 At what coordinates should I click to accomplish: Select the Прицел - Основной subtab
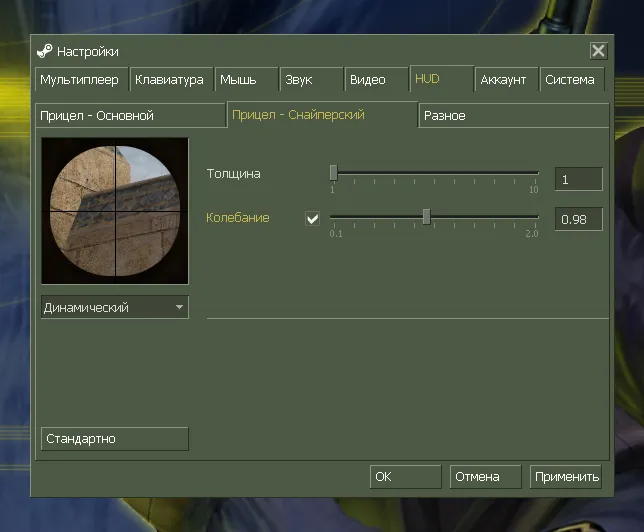(131, 115)
